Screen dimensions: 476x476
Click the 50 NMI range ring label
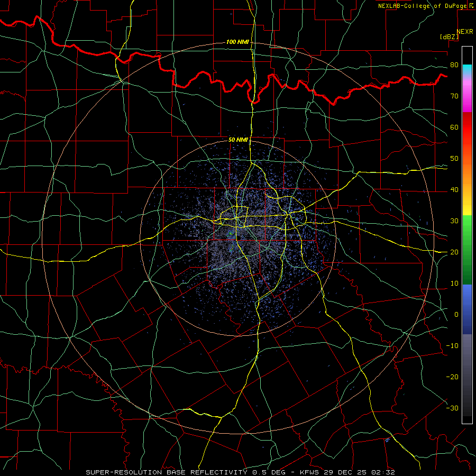click(238, 140)
